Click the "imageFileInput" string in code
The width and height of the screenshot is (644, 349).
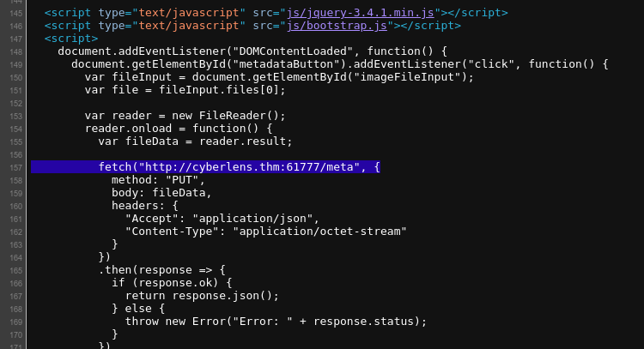tap(410, 76)
